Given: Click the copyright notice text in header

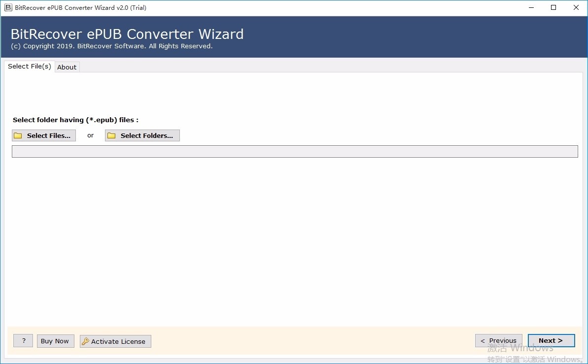Looking at the screenshot, I should (x=112, y=46).
